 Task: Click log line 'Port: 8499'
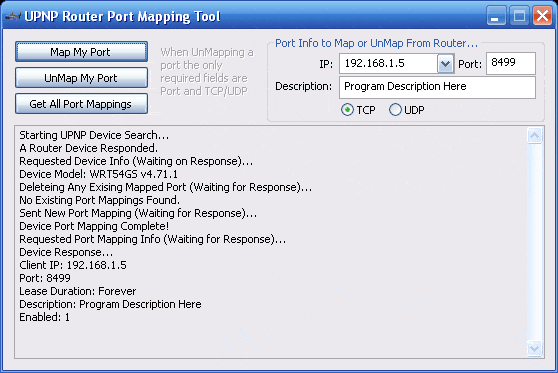click(45, 278)
